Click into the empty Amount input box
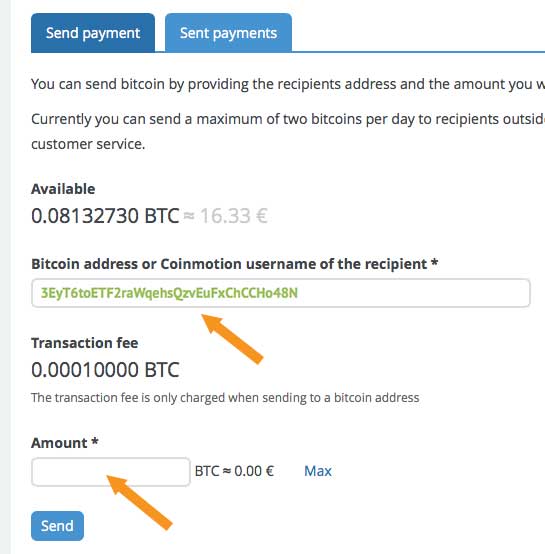This screenshot has width=545, height=554. 111,472
